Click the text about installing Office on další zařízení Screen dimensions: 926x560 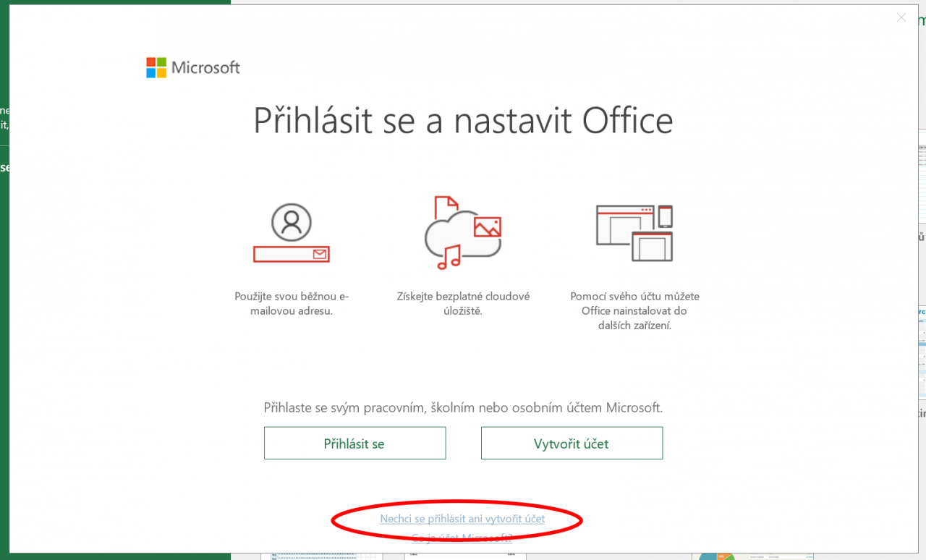[x=634, y=311]
